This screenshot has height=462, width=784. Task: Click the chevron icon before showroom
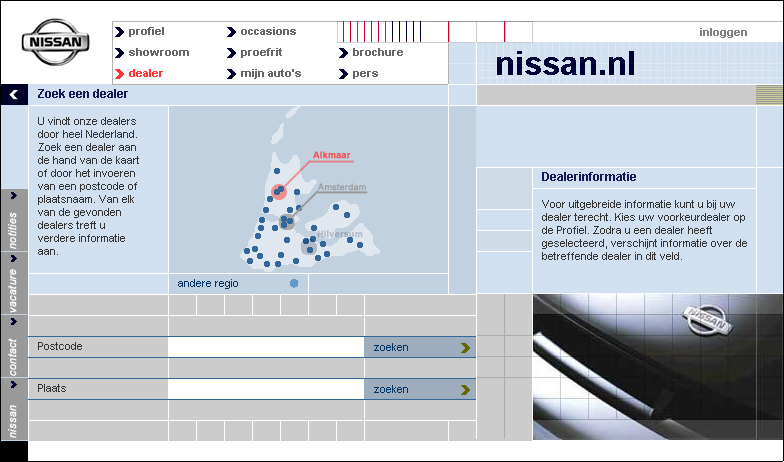coord(119,53)
